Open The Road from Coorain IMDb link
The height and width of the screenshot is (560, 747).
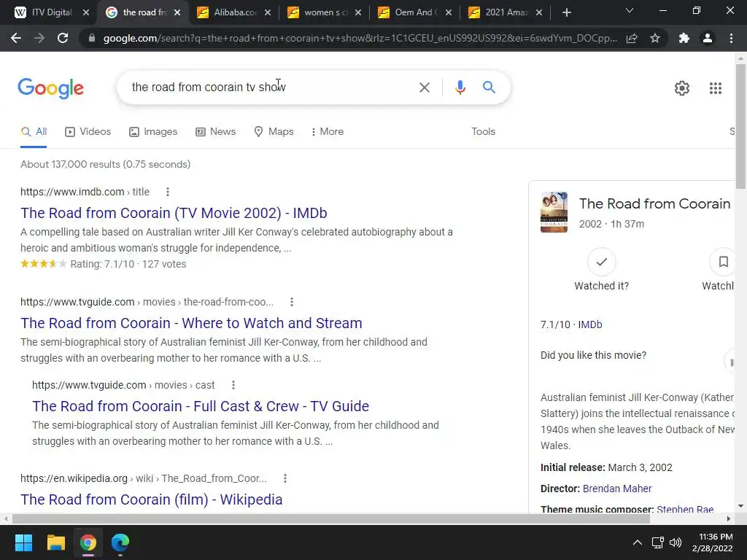174,213
